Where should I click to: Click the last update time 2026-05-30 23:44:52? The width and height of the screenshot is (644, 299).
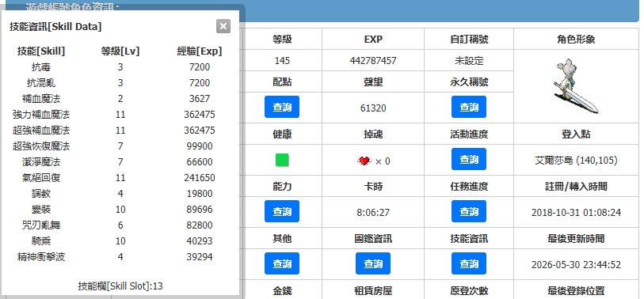coord(576,264)
